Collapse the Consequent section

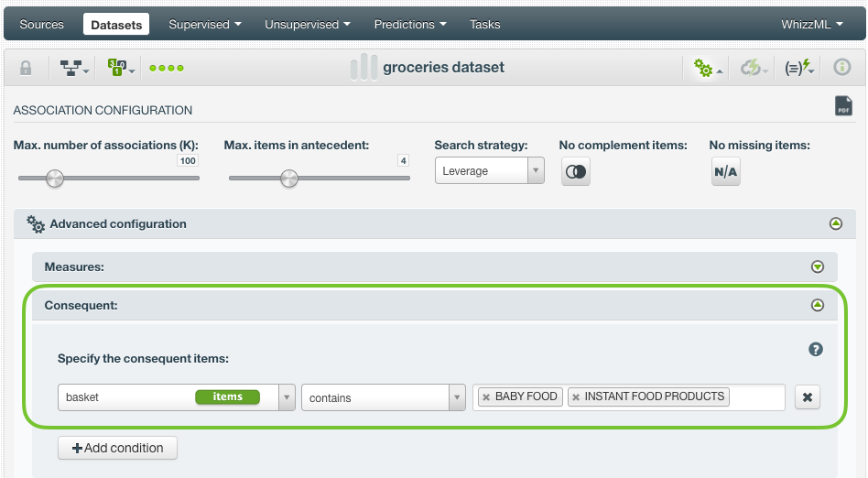click(x=817, y=305)
